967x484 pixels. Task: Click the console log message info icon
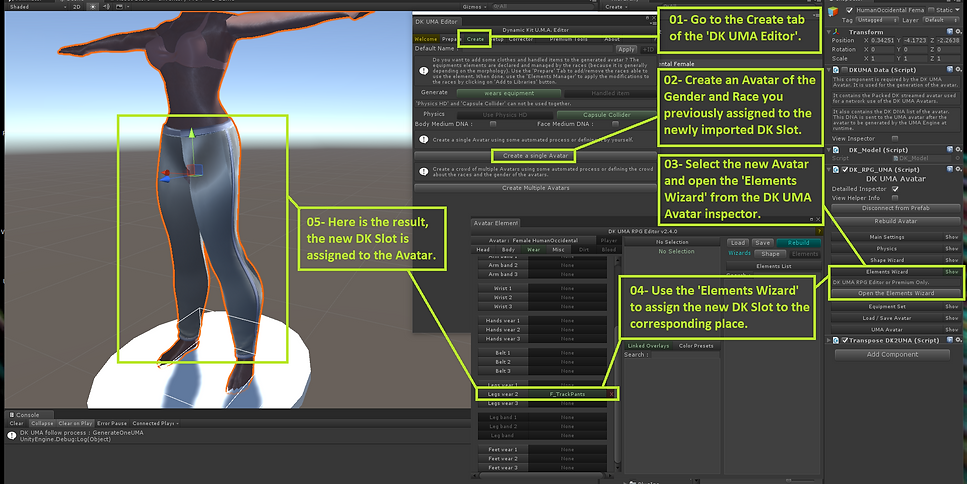tap(12, 436)
